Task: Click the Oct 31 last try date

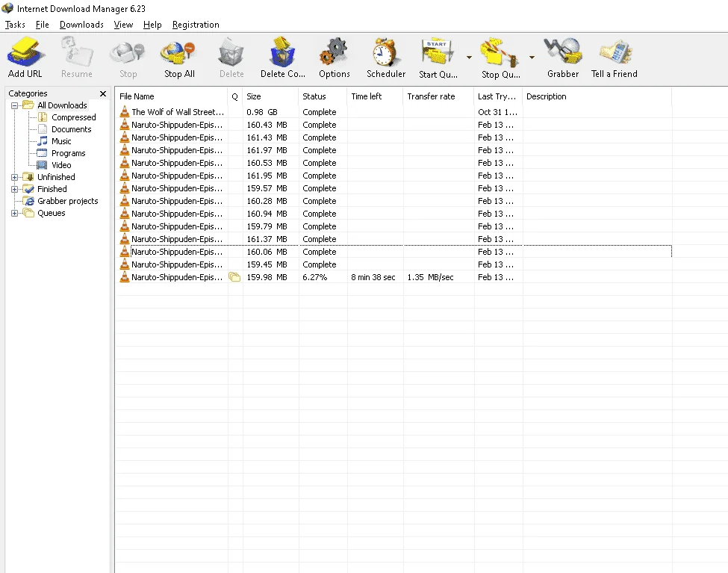Action: point(497,112)
